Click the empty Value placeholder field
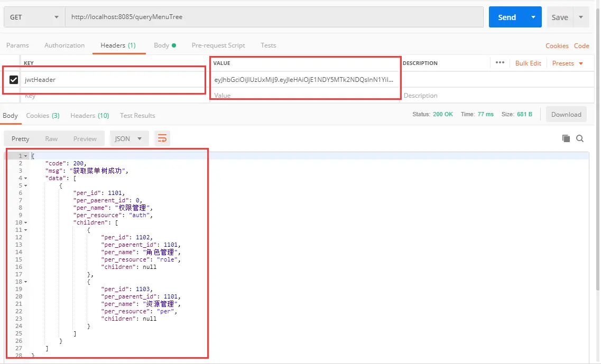The image size is (601, 364). [304, 96]
